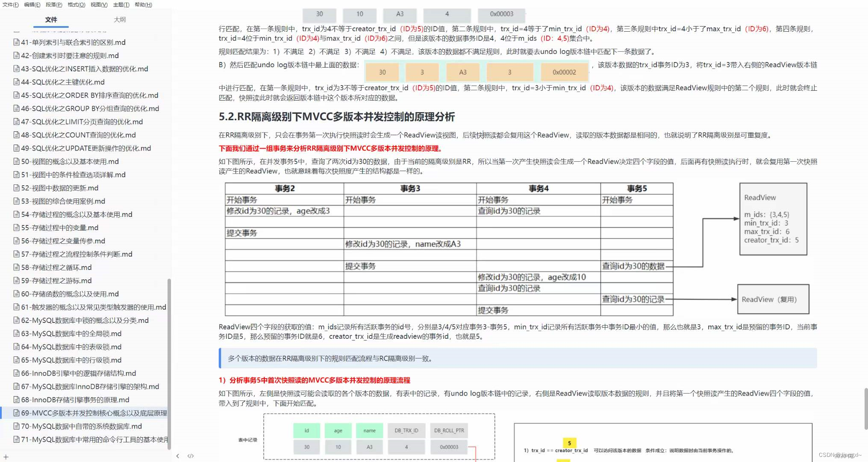This screenshot has width=868, height=462.
Task: Click the ReadView（复用）box in diagram
Action: [773, 299]
